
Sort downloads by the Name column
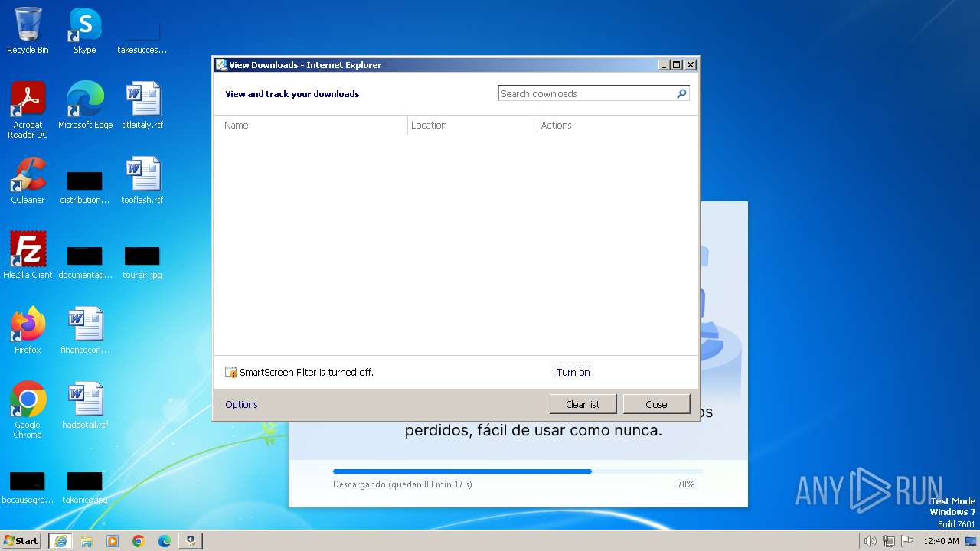(311, 125)
